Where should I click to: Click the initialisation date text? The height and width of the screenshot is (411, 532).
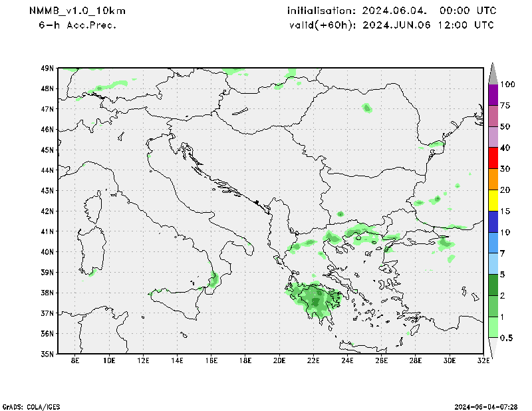(x=391, y=11)
